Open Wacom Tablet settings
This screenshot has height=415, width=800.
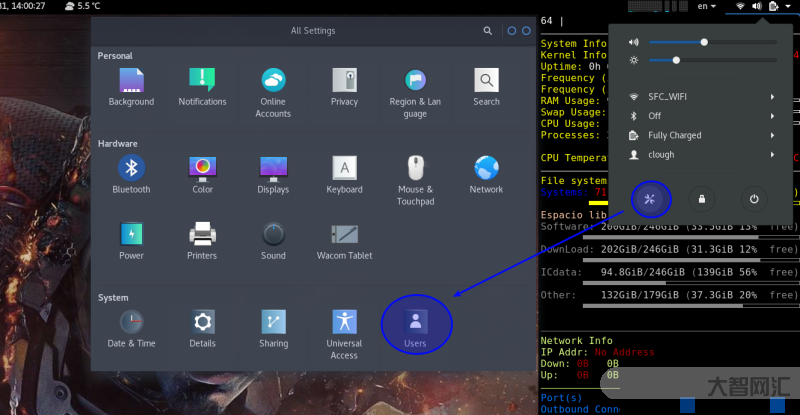[x=344, y=240]
